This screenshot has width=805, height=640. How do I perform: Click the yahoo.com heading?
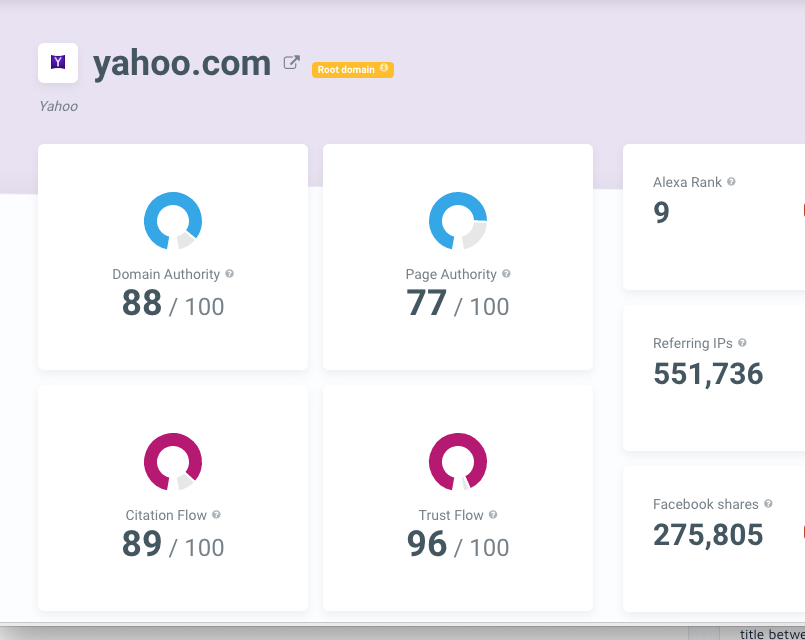point(180,62)
